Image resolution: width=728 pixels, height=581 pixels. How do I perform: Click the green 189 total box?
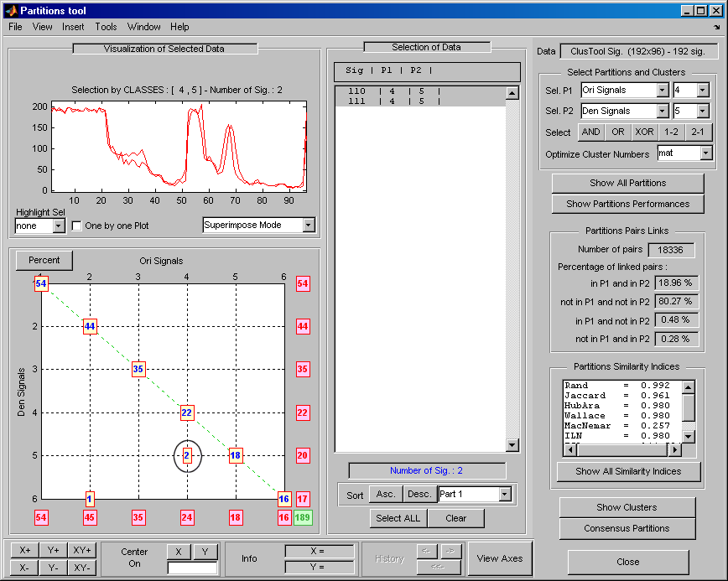[x=303, y=518]
